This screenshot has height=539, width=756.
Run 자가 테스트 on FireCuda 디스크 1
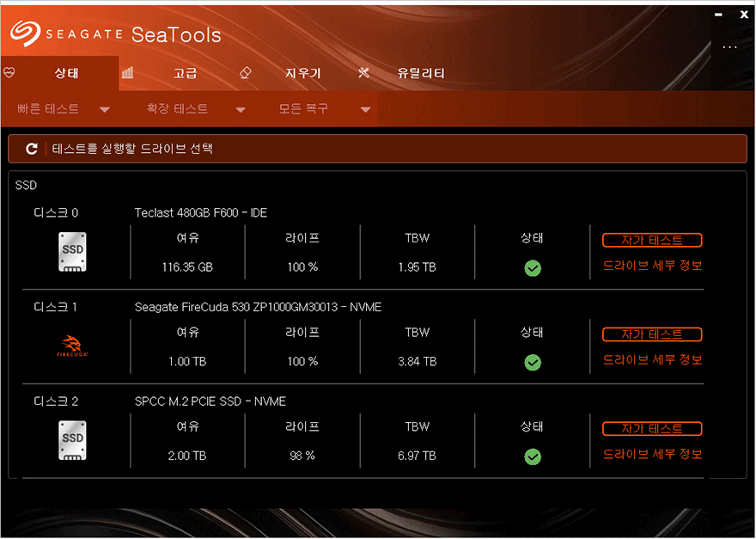point(652,334)
